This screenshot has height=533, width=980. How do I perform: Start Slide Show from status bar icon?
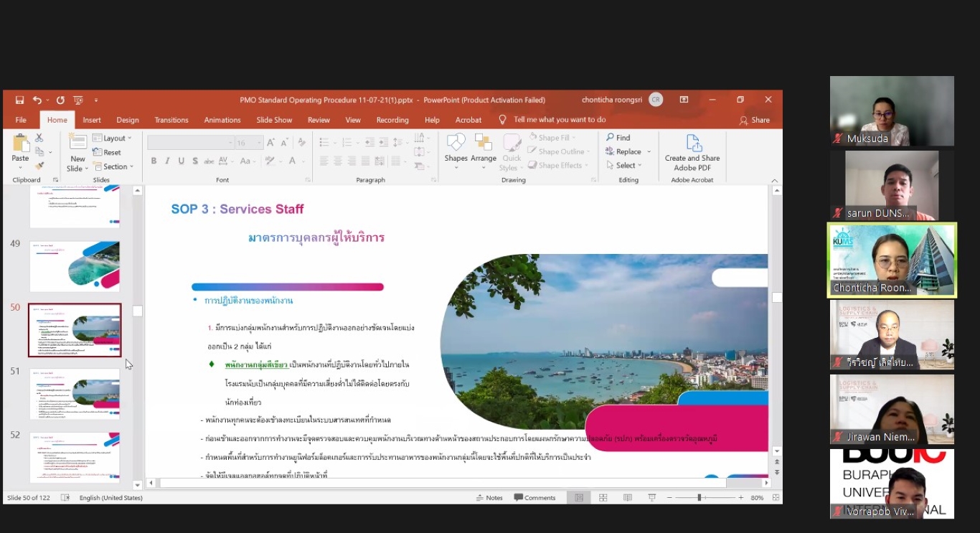[x=652, y=498]
